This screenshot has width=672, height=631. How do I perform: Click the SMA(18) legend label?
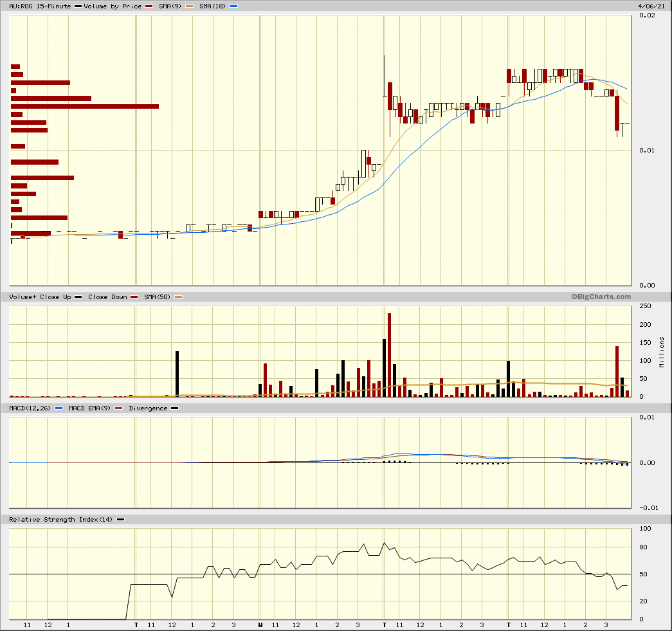coord(213,6)
